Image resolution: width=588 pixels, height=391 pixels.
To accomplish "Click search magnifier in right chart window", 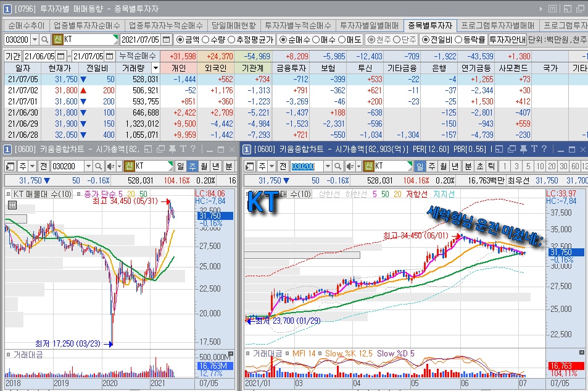I will tap(337, 166).
